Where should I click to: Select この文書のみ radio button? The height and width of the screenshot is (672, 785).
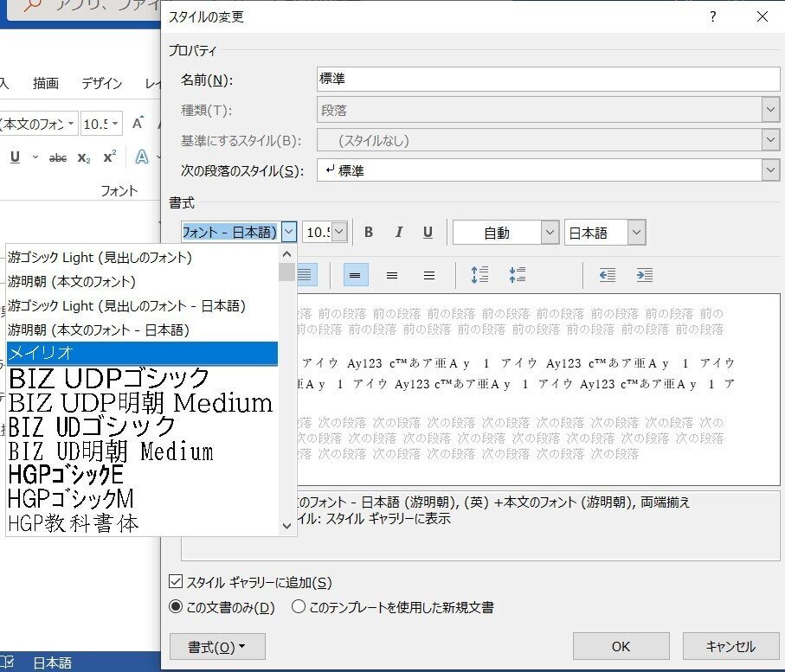[x=175, y=607]
